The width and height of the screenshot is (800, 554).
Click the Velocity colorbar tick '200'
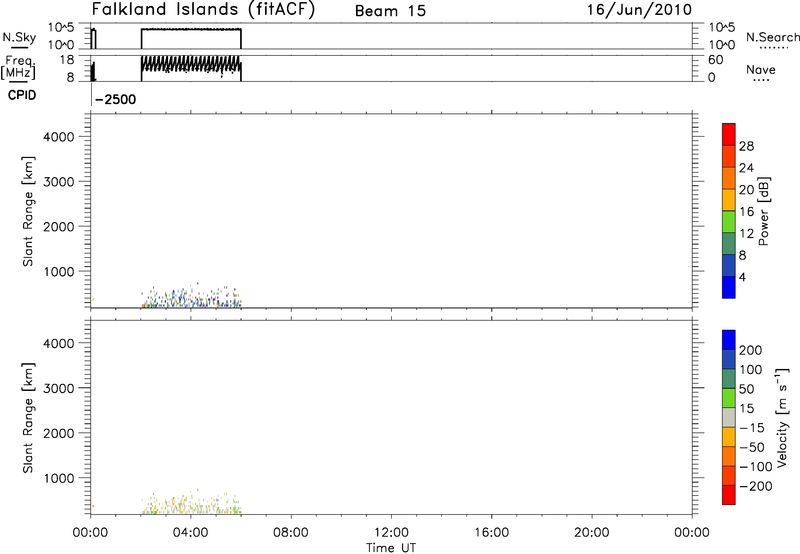(x=751, y=350)
